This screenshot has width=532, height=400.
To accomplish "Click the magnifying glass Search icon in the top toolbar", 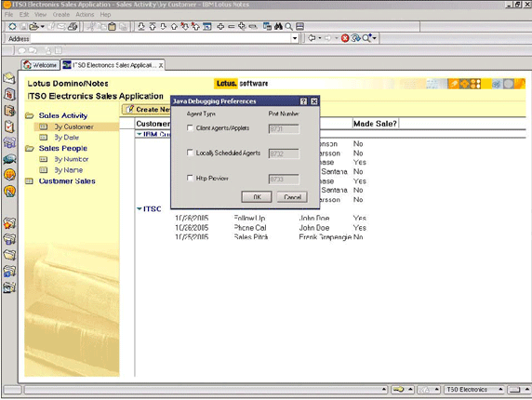I will (x=288, y=26).
